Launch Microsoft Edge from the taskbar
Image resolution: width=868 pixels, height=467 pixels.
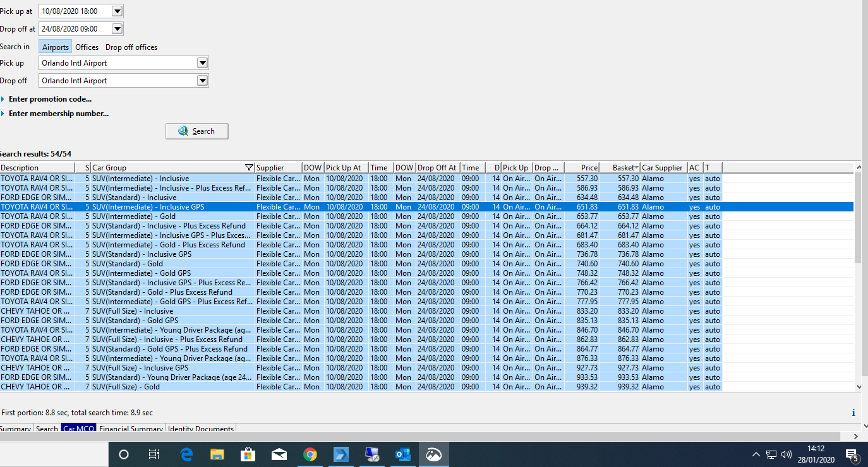(x=186, y=454)
